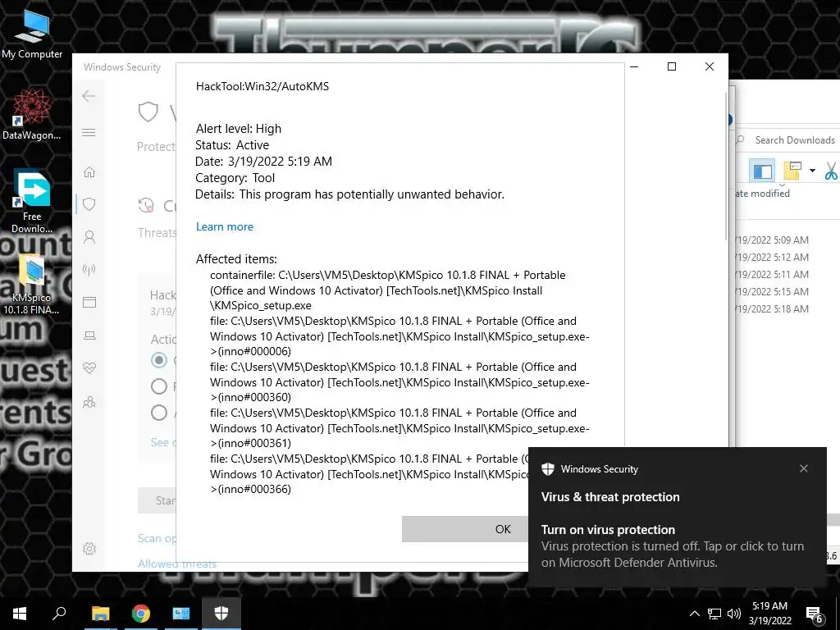840x630 pixels.
Task: Dismiss the Windows Security notification
Action: coord(804,468)
